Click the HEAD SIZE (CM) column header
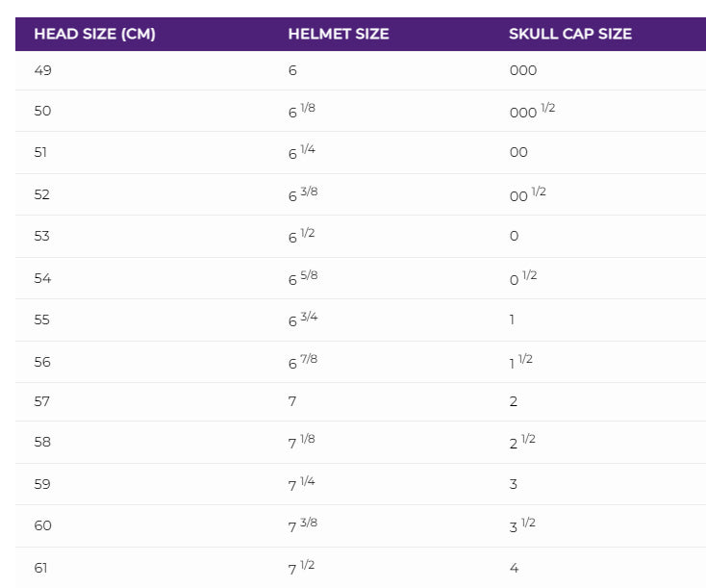 tap(94, 34)
